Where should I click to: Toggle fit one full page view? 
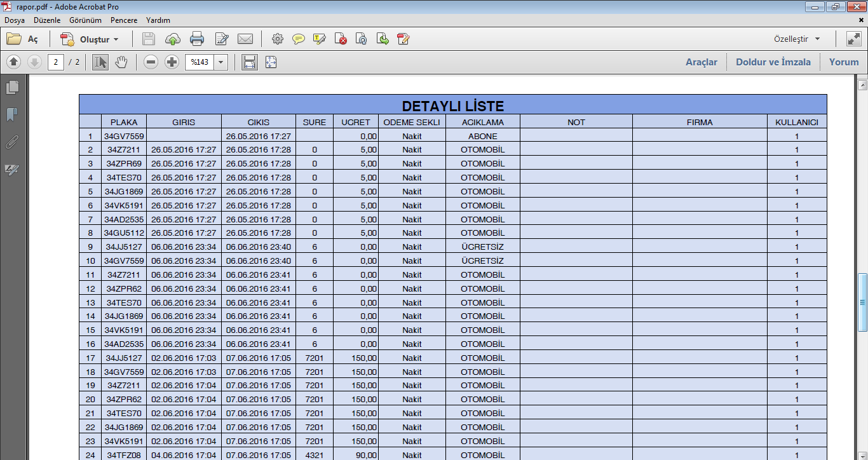[271, 62]
